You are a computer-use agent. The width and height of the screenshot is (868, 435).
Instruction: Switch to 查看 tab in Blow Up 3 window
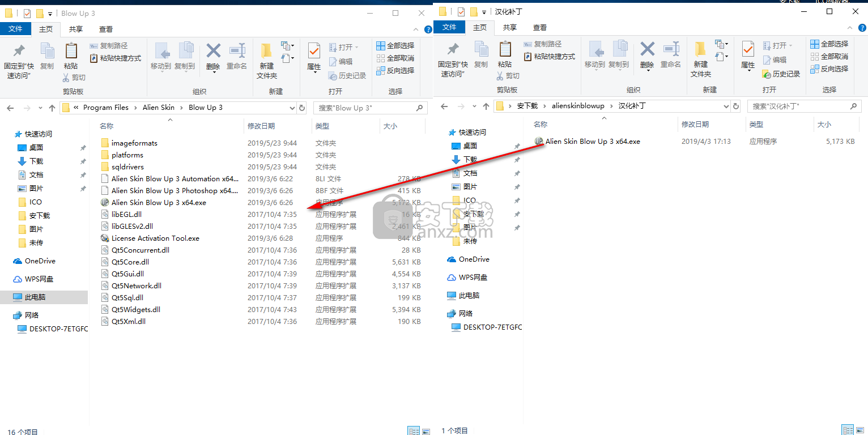[106, 29]
